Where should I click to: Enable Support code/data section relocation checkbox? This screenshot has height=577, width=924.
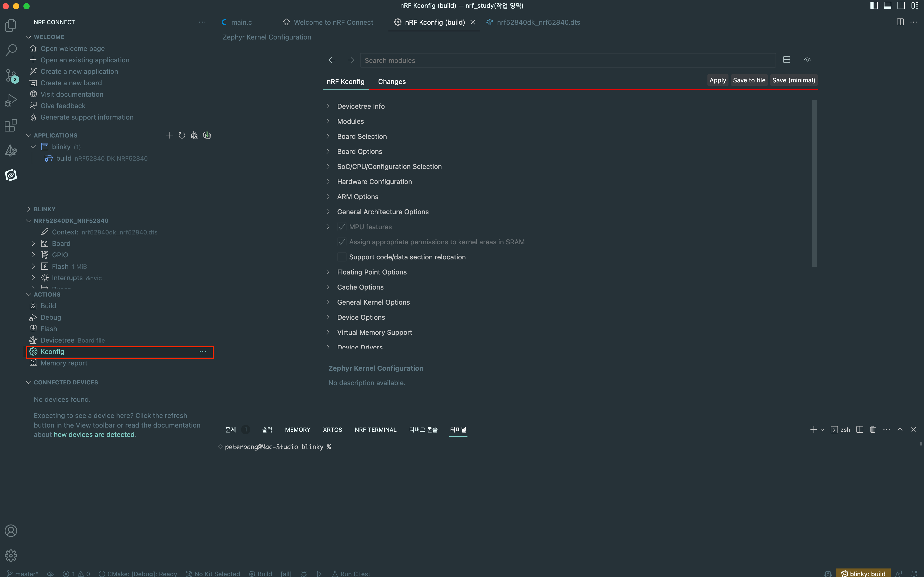[342, 257]
